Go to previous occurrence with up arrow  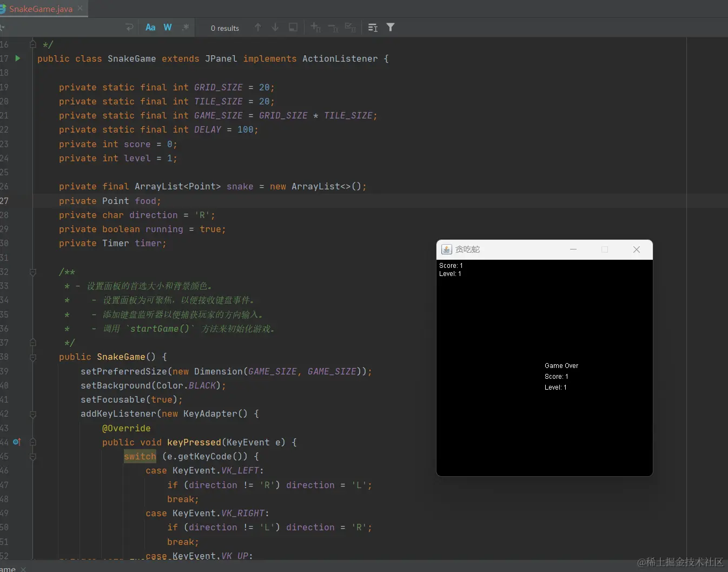click(x=258, y=28)
